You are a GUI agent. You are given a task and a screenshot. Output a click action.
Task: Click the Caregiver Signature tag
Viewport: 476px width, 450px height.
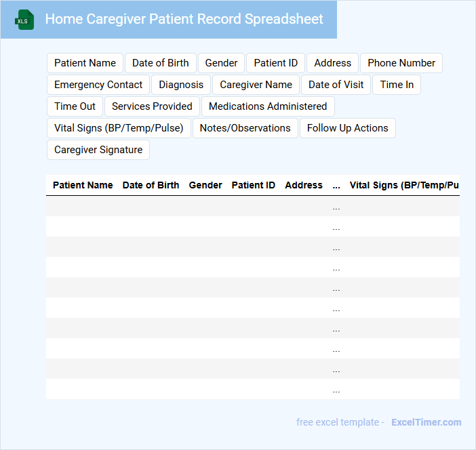coord(98,150)
